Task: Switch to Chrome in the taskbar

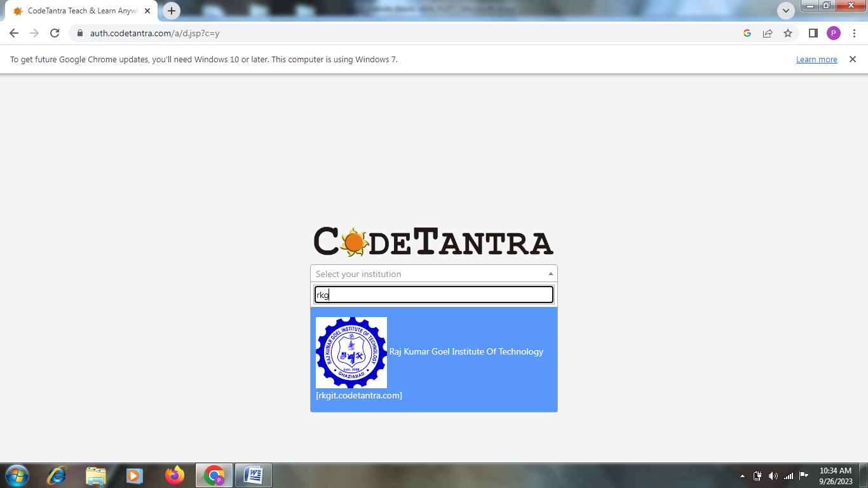Action: click(x=214, y=475)
